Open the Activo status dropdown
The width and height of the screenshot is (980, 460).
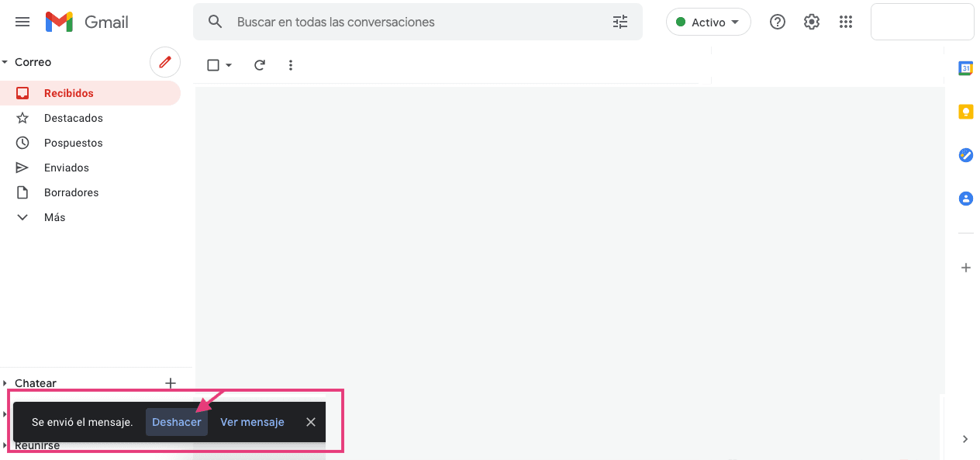pyautogui.click(x=708, y=22)
